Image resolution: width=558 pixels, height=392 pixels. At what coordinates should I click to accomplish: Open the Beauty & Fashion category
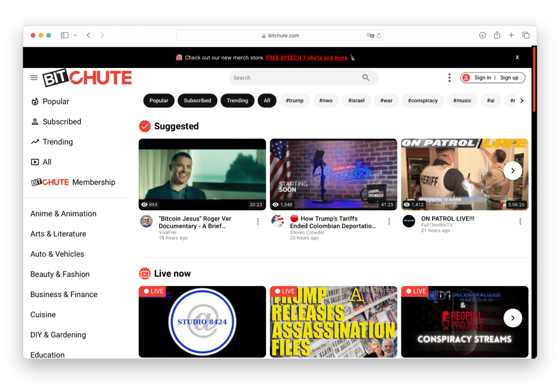pyautogui.click(x=60, y=274)
